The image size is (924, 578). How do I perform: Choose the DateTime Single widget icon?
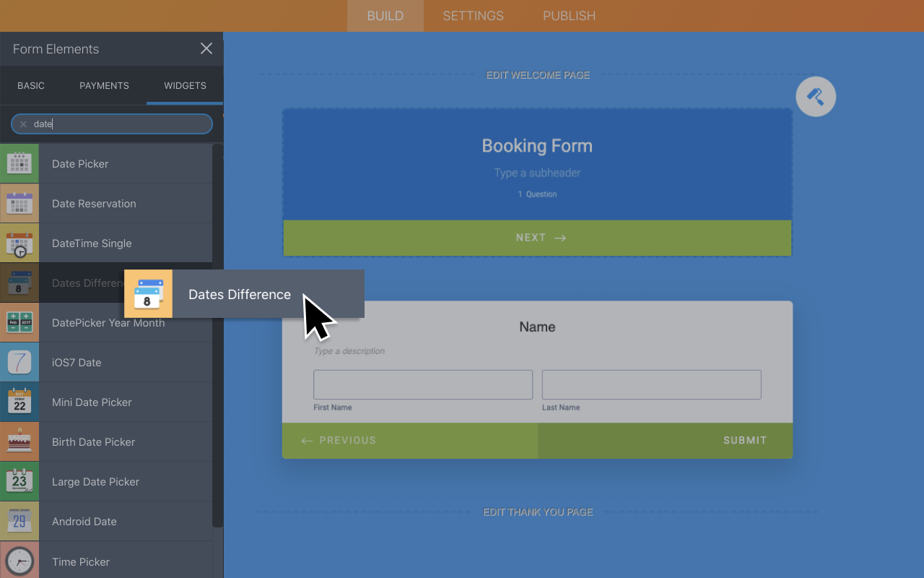[19, 243]
